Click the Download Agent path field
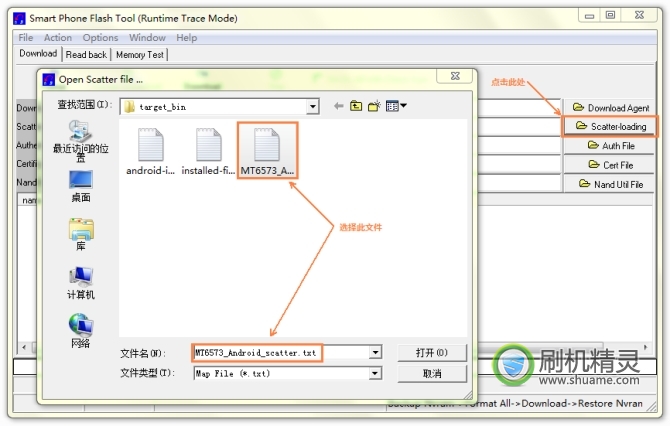The width and height of the screenshot is (670, 426). coord(518,107)
